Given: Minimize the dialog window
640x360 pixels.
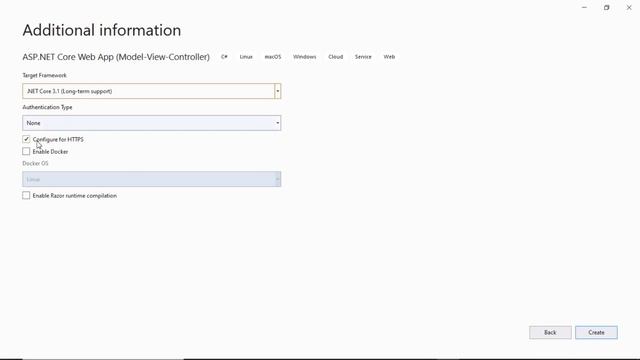Looking at the screenshot, I should coord(584,7).
